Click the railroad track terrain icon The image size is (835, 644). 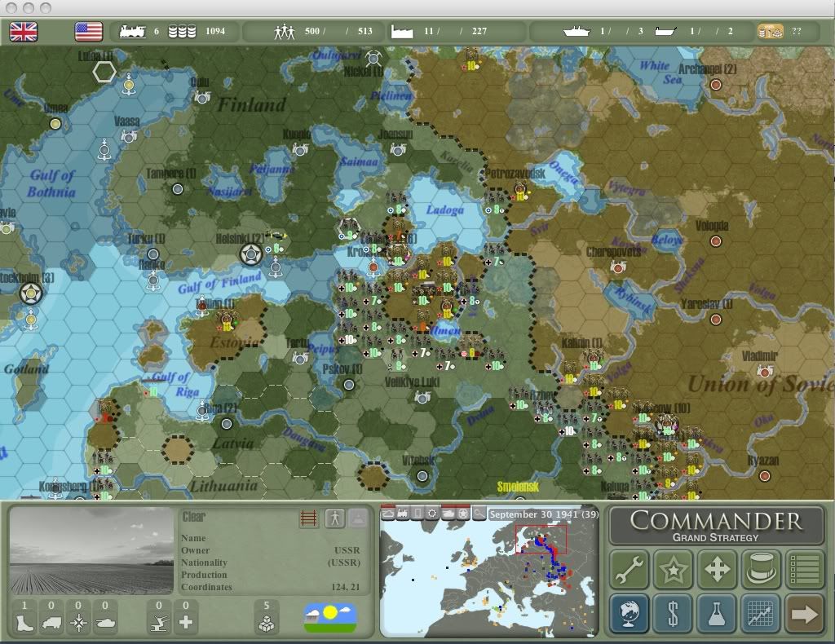click(309, 518)
